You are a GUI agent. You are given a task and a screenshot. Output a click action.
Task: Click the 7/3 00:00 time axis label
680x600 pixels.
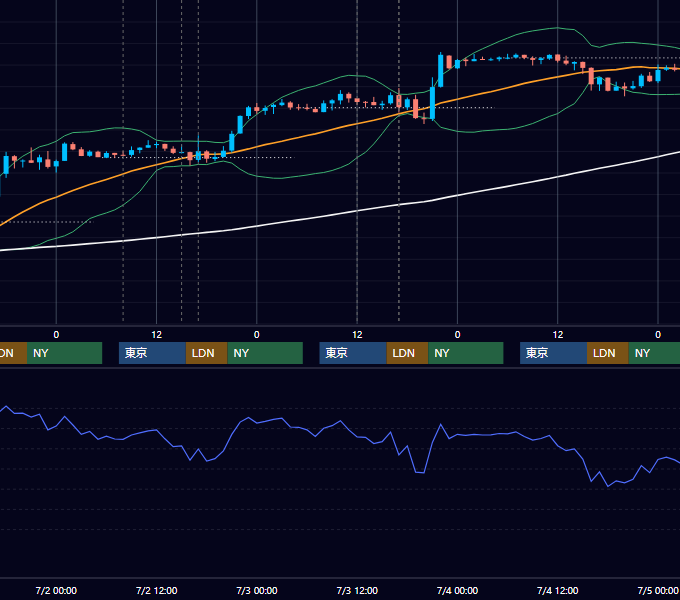coord(257,590)
